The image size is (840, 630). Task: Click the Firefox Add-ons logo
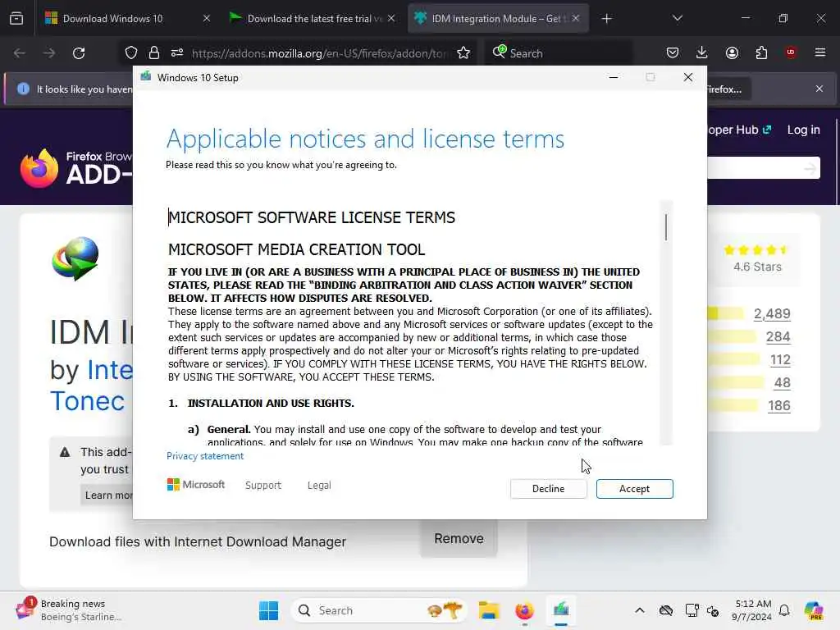(x=75, y=168)
